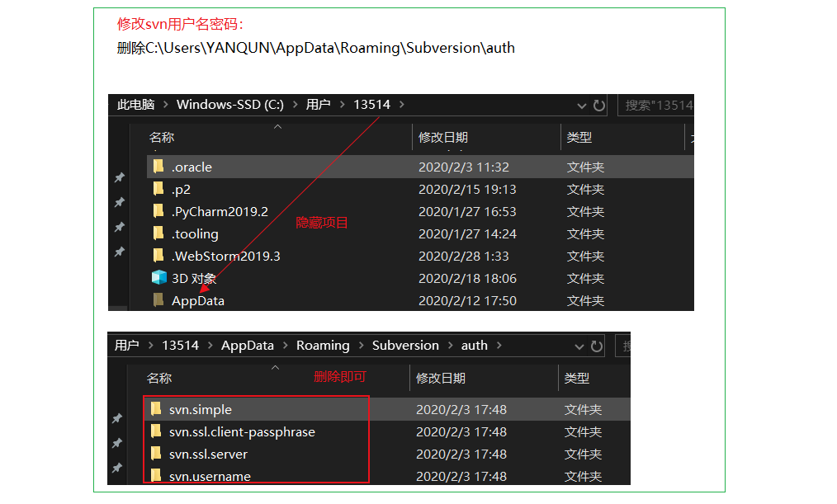
Task: Click the AppData hidden folder icon
Action: click(x=158, y=300)
